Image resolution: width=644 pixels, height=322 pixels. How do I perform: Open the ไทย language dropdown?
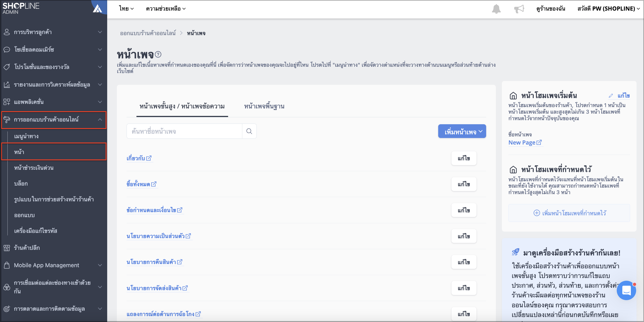[x=126, y=9]
